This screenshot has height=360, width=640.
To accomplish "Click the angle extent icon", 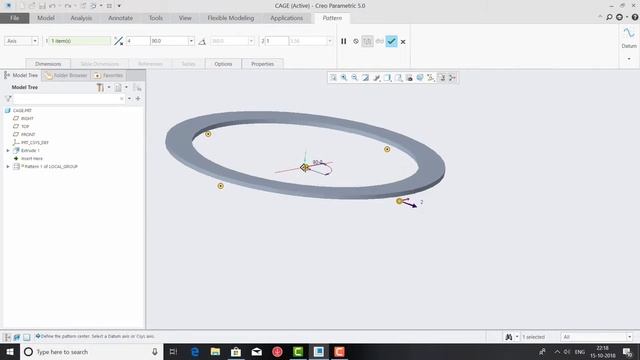I will coord(202,41).
